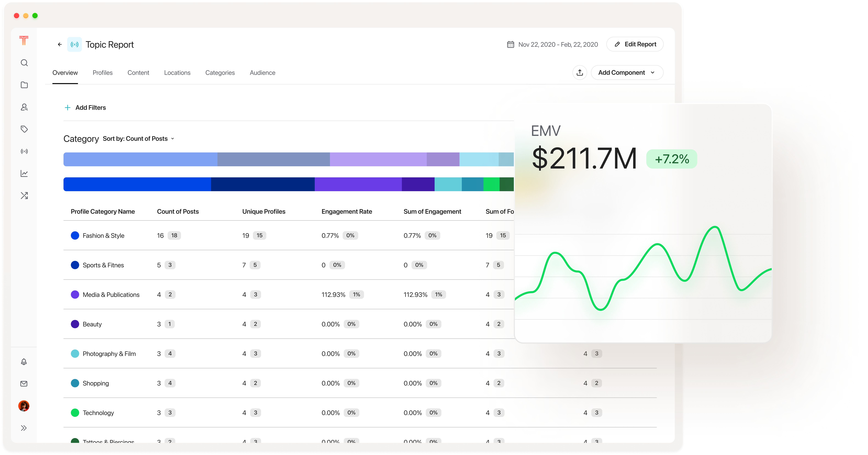
Task: Click your profile avatar in the sidebar
Action: pyautogui.click(x=24, y=406)
